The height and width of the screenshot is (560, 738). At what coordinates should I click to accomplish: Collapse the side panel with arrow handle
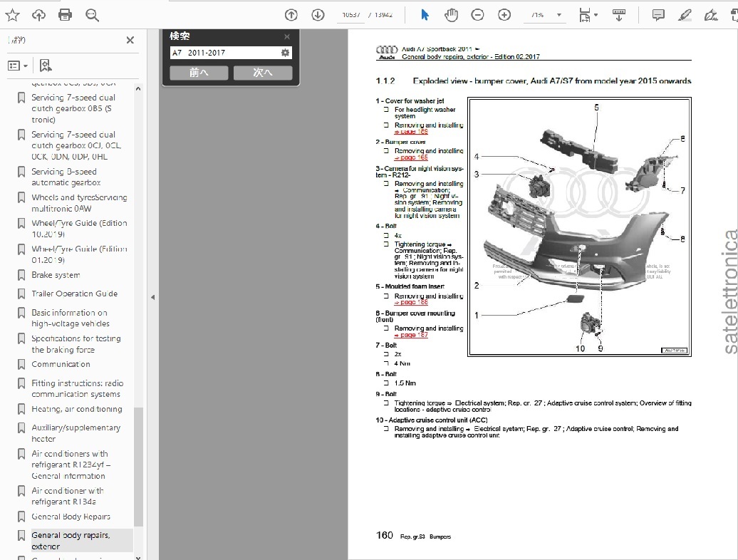(x=152, y=297)
